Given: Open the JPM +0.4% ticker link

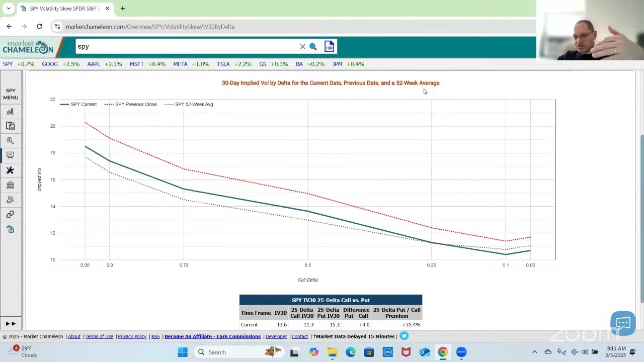Looking at the screenshot, I should [x=348, y=64].
